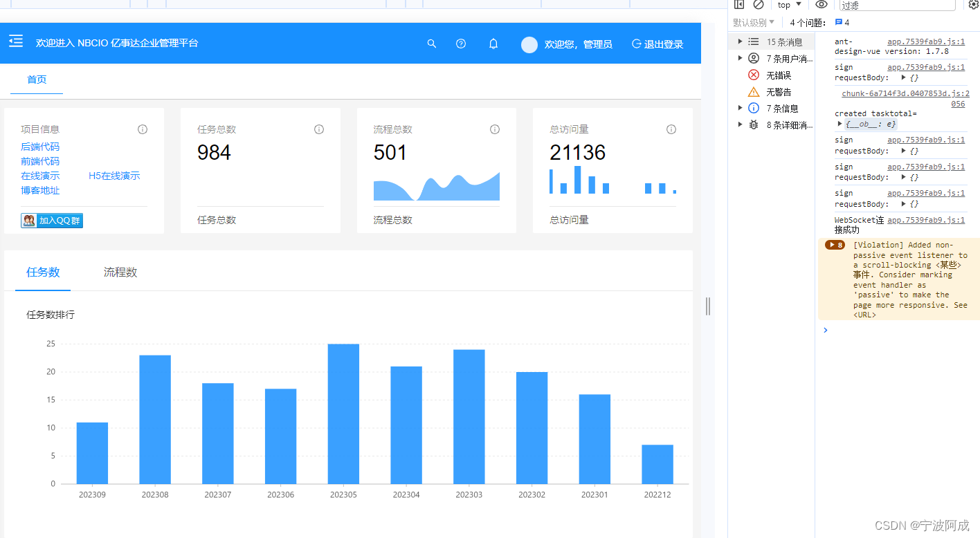Click info icon on 任务总数 card
Screen dimensions: 980x538
pos(319,129)
